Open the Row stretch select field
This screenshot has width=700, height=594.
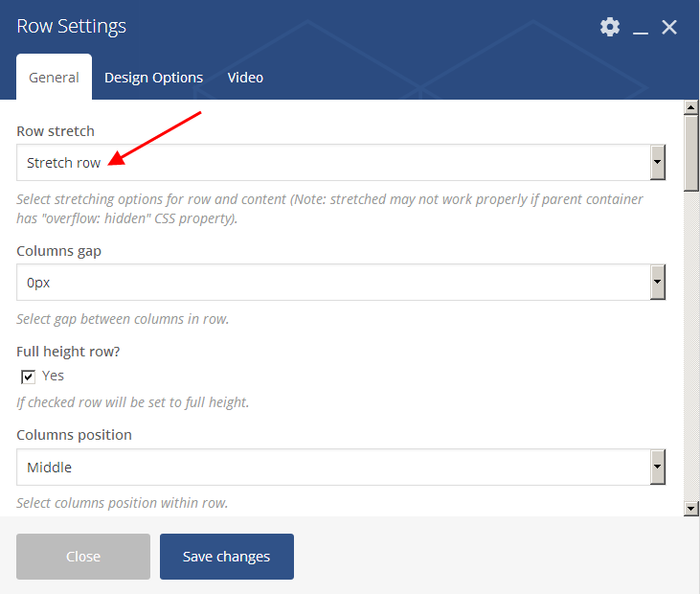pos(332,163)
